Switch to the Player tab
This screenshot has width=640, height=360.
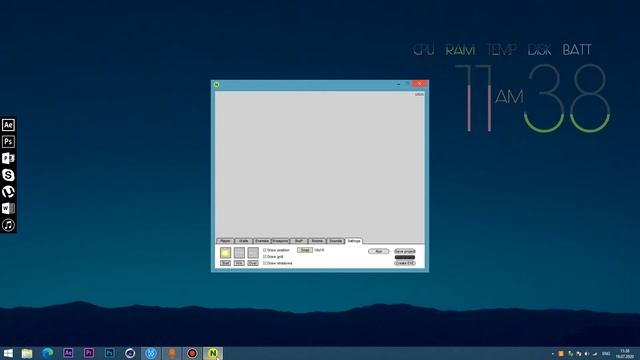point(225,241)
